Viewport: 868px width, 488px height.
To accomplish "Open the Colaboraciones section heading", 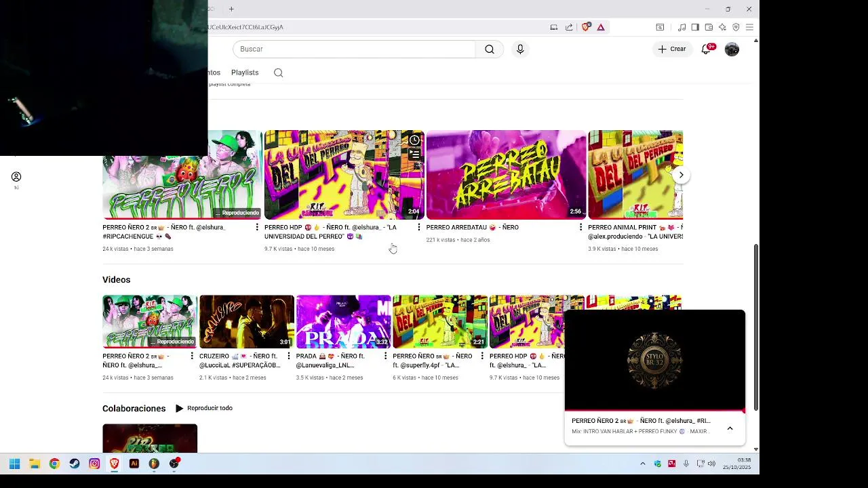I will pos(134,408).
